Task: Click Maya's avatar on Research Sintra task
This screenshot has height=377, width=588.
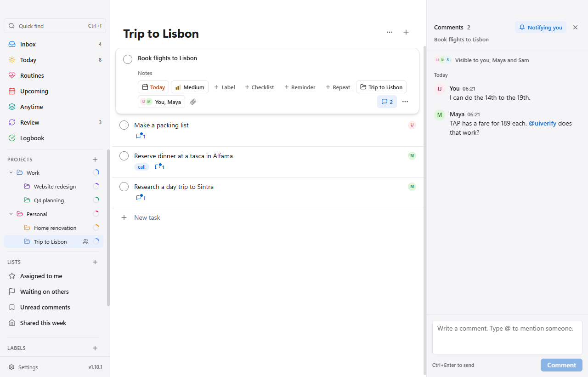Action: [412, 187]
